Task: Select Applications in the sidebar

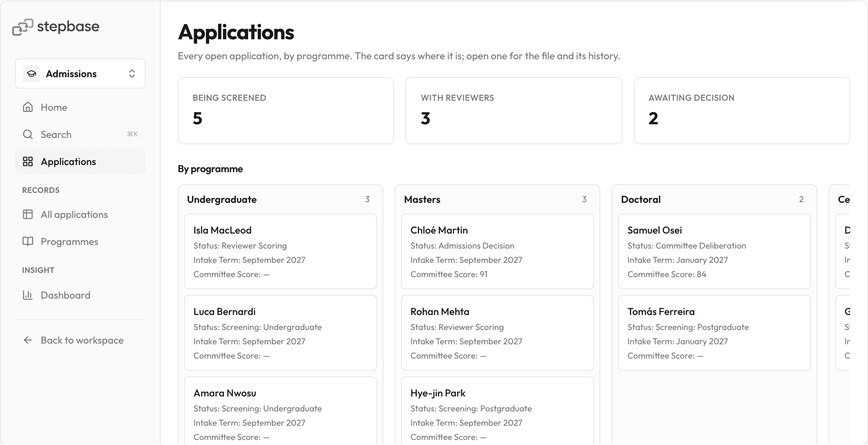Action: 80,161
